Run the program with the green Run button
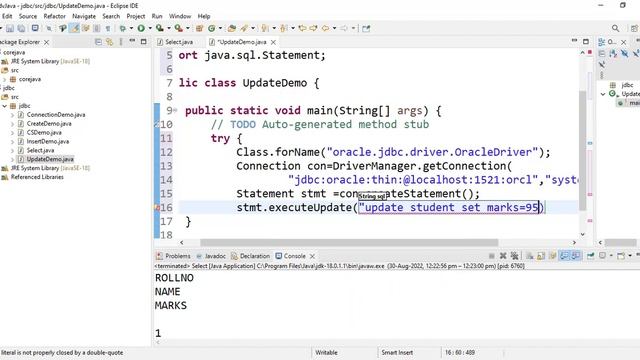Viewport: 640px width, 360px height. click(141, 28)
